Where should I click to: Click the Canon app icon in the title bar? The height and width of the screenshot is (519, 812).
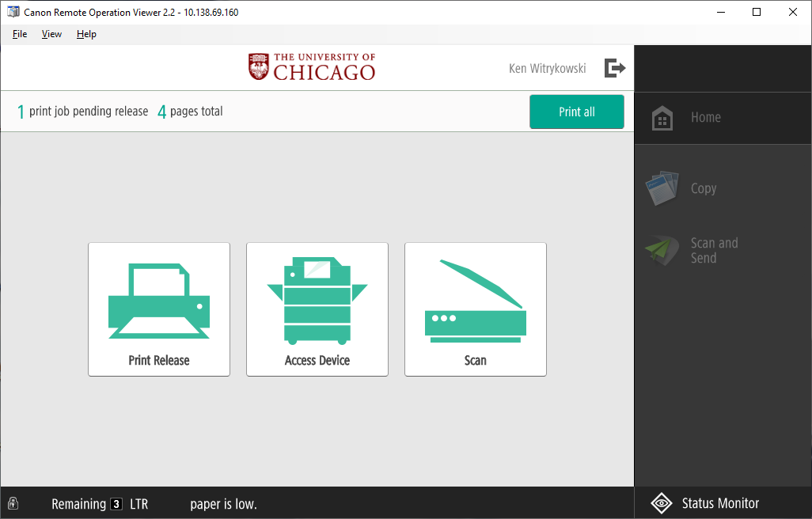pos(13,12)
